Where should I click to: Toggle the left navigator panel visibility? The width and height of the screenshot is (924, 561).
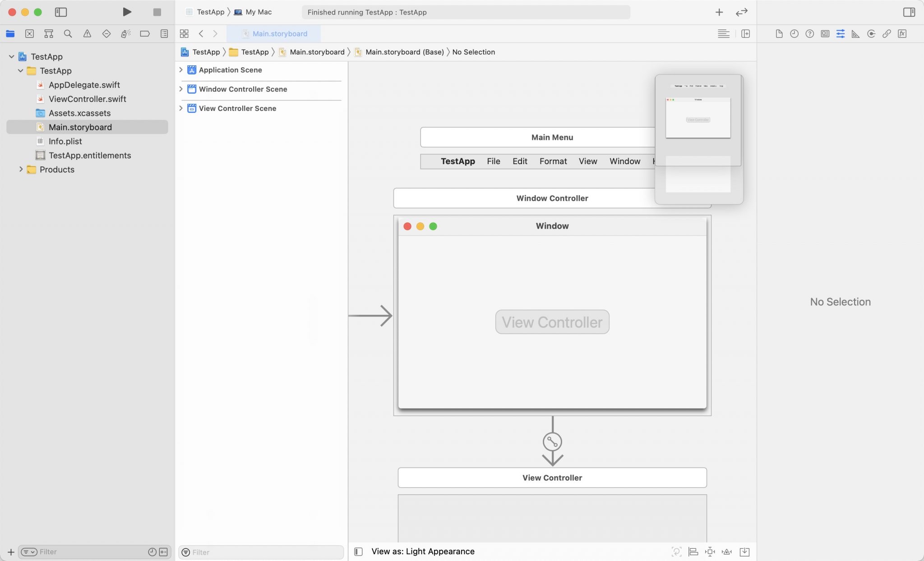pyautogui.click(x=62, y=12)
